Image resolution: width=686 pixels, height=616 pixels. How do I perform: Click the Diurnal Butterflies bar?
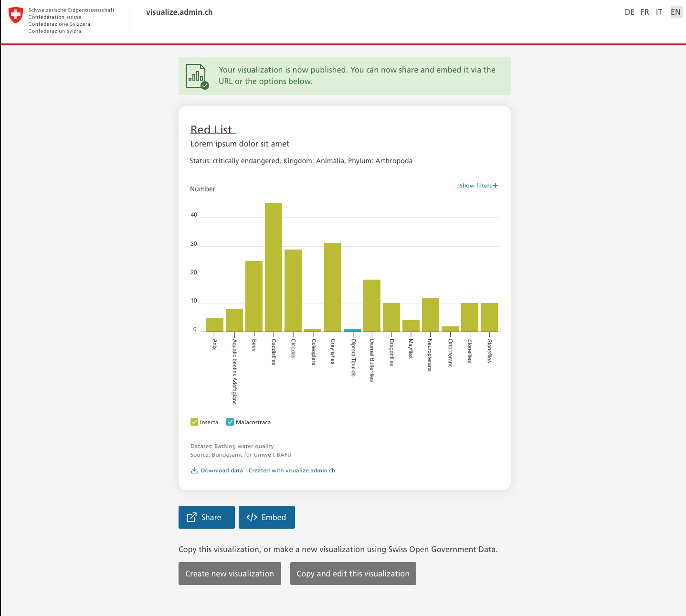coord(372,305)
